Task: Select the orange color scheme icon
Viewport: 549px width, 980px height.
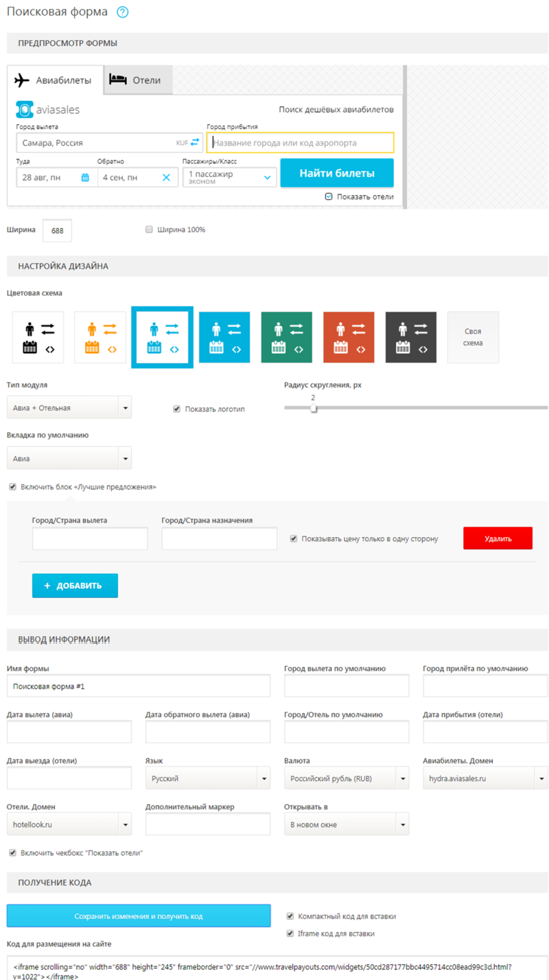Action: pos(100,337)
